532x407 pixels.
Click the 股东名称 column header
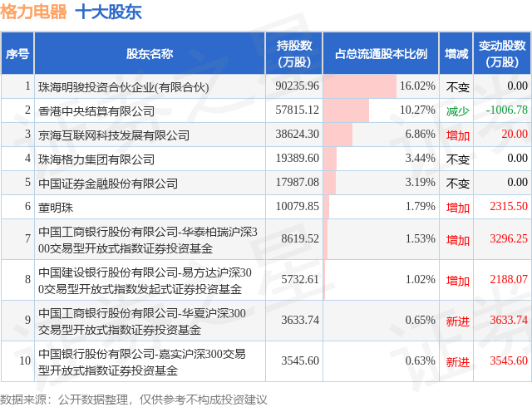coord(150,54)
